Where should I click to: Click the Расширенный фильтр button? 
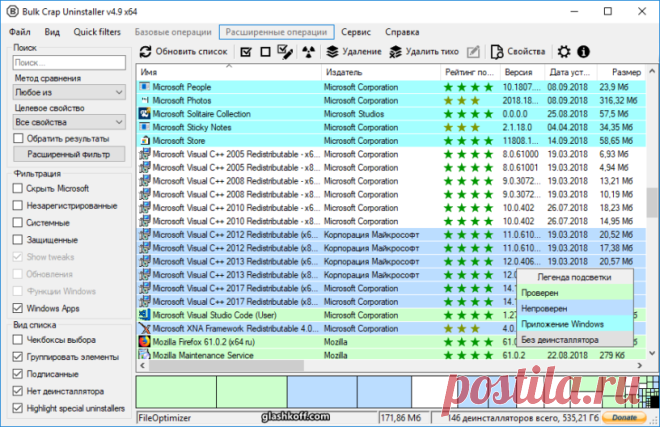(69, 154)
